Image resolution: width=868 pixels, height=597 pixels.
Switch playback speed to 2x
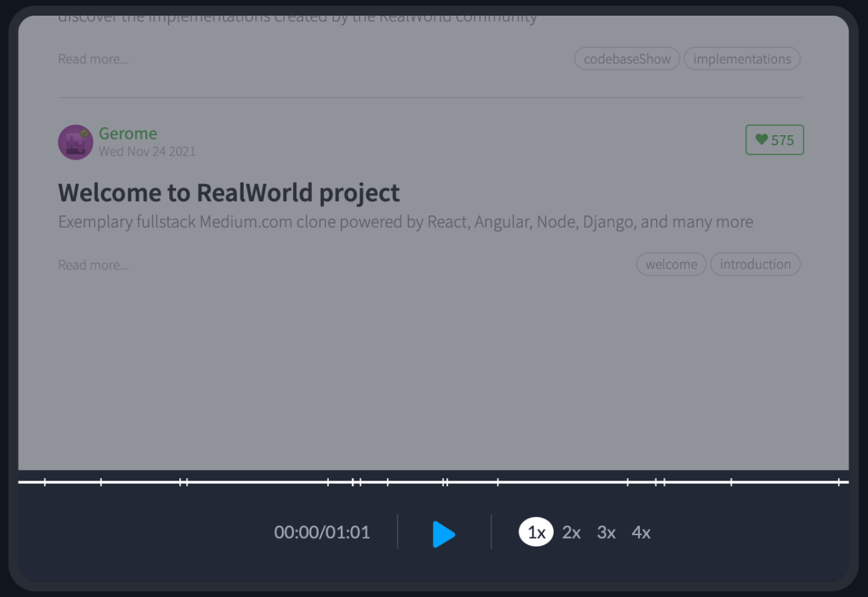[571, 532]
